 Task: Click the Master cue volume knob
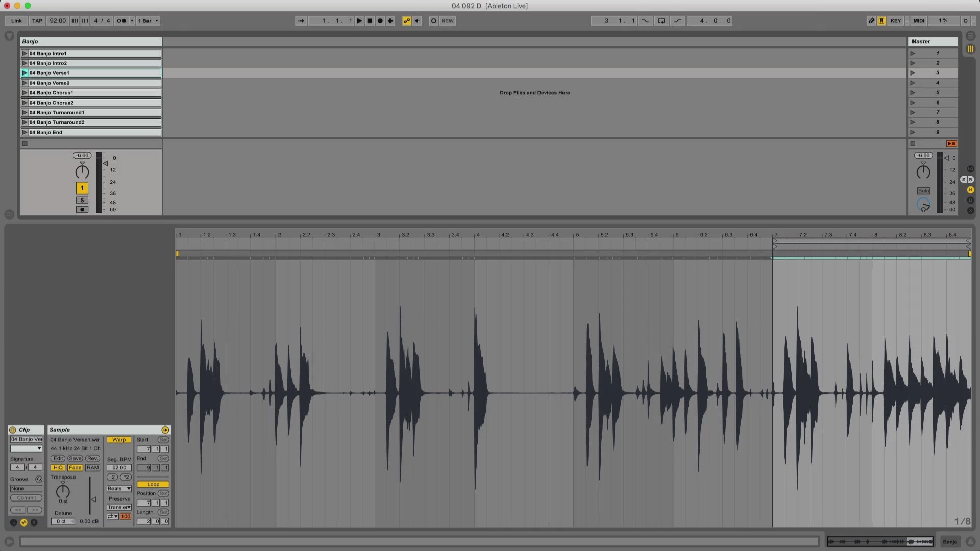[923, 205]
